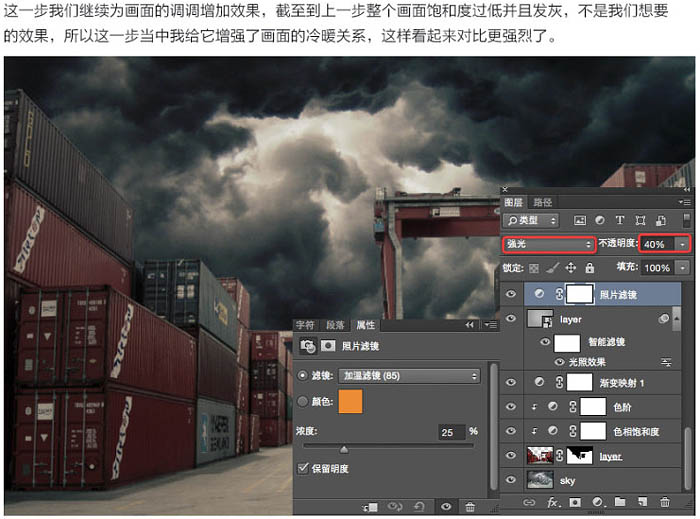Open the Layers panel flyout menu
This screenshot has width=700, height=519.
click(684, 203)
